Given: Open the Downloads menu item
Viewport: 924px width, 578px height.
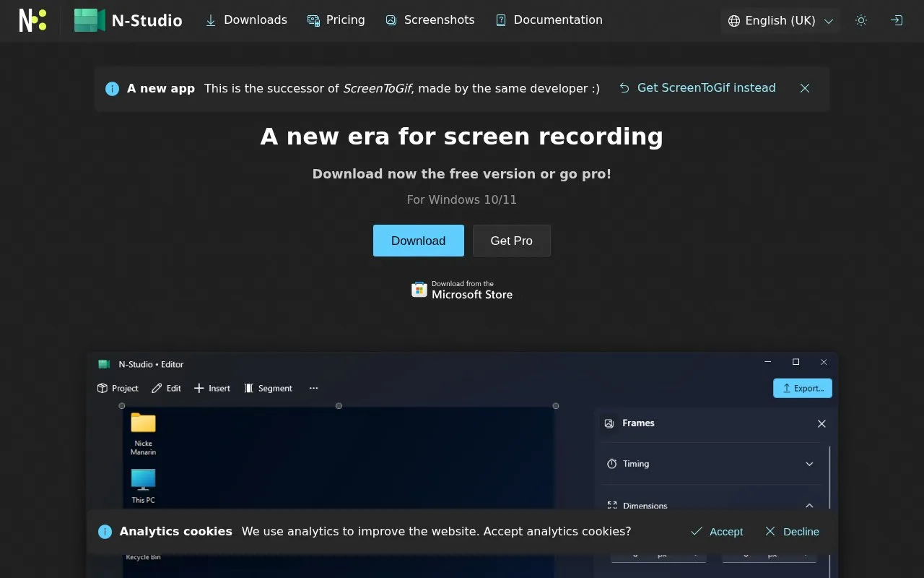Looking at the screenshot, I should (246, 20).
